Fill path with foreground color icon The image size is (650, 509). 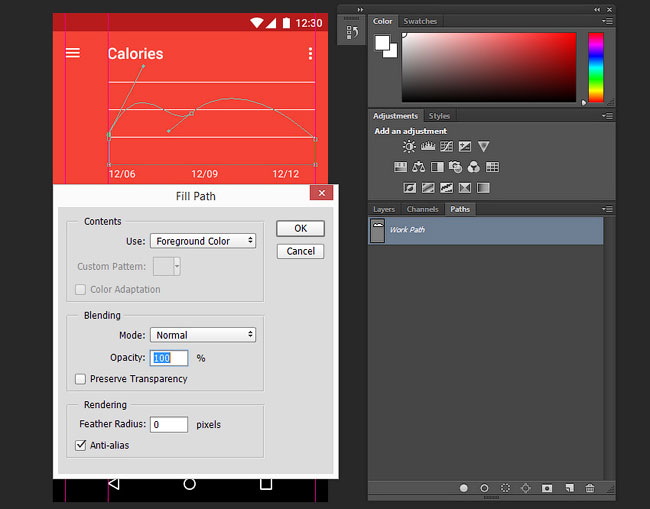(463, 488)
